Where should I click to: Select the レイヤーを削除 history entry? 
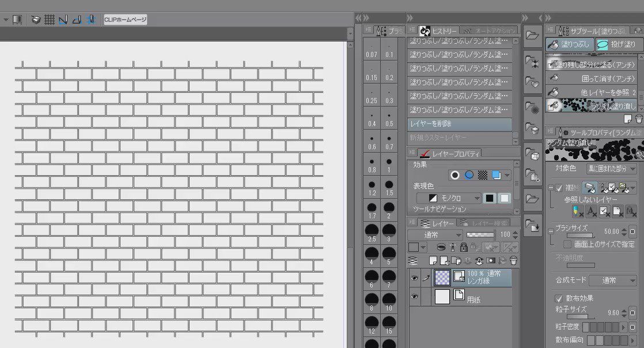460,124
